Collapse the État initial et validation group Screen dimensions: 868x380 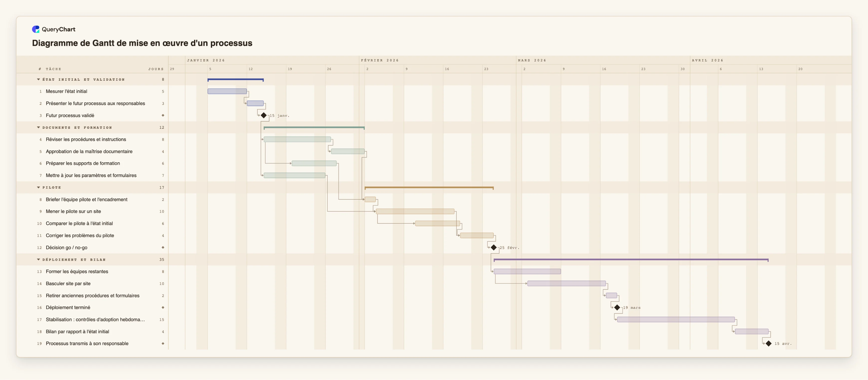click(38, 79)
